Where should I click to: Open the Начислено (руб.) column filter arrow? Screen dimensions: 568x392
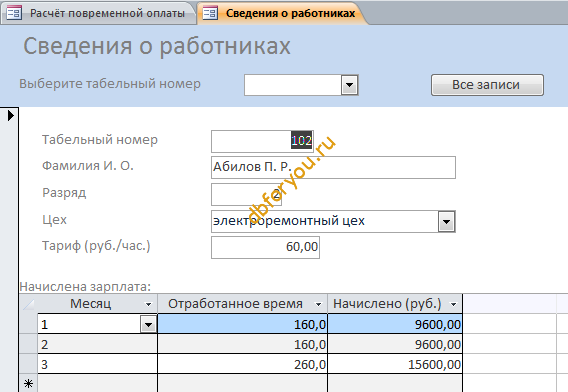click(453, 304)
